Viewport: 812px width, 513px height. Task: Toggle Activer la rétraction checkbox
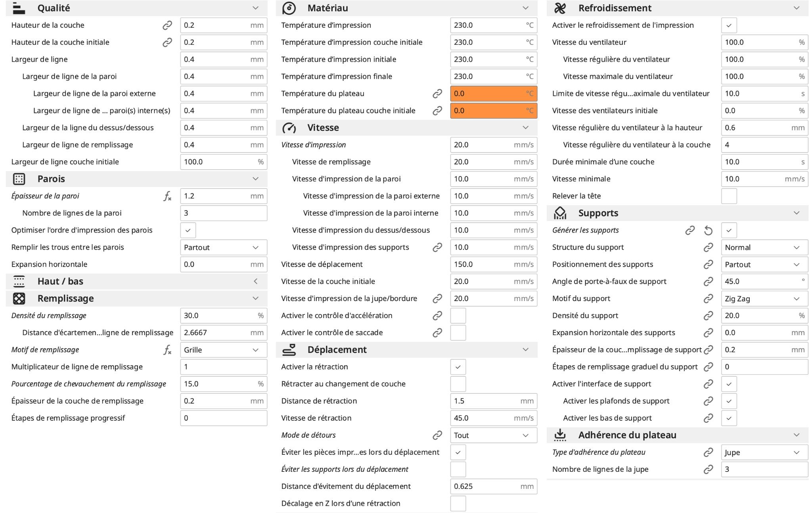tap(458, 367)
